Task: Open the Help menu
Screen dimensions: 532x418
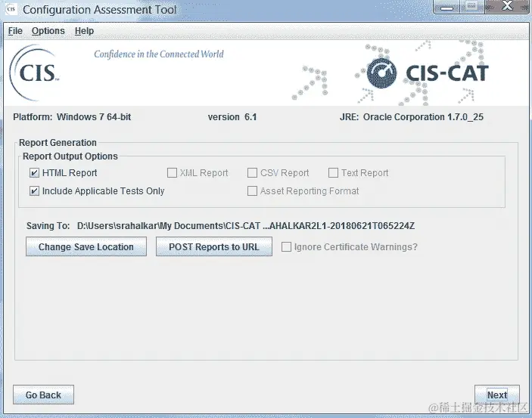Action: pos(84,31)
